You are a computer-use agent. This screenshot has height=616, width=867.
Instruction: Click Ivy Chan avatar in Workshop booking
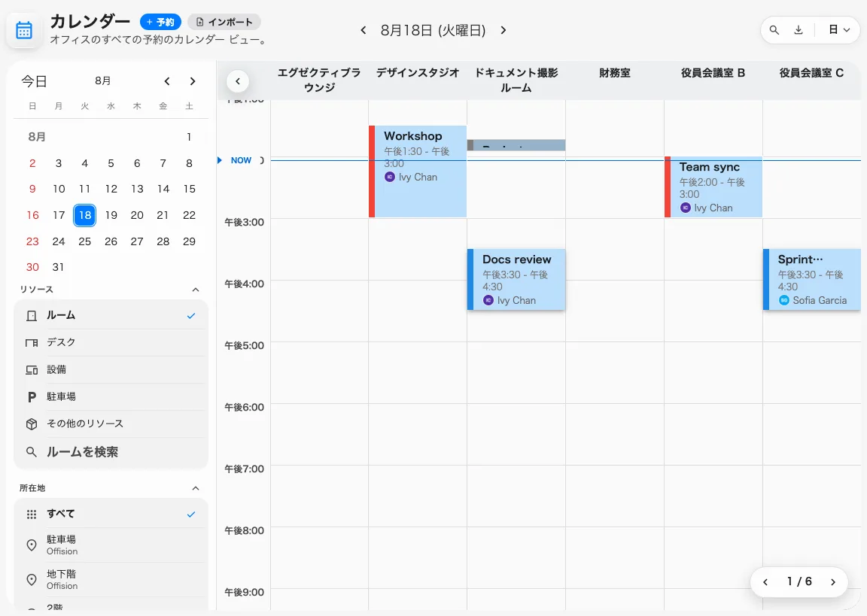point(390,177)
